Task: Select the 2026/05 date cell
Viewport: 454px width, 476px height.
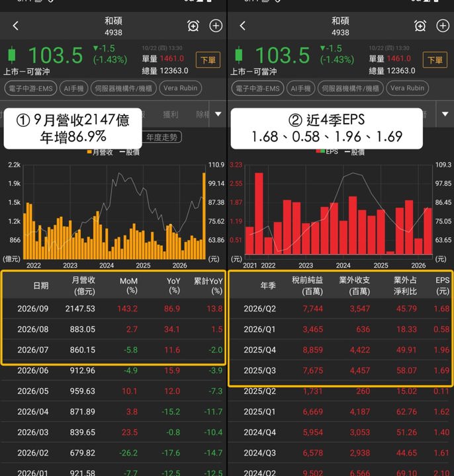Action: [33, 391]
